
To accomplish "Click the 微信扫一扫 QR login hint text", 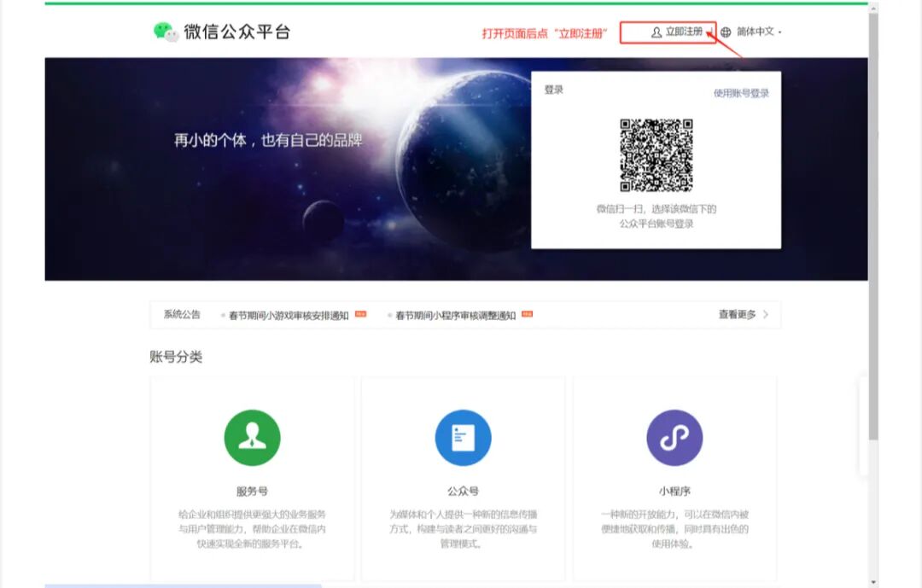I will 656,217.
